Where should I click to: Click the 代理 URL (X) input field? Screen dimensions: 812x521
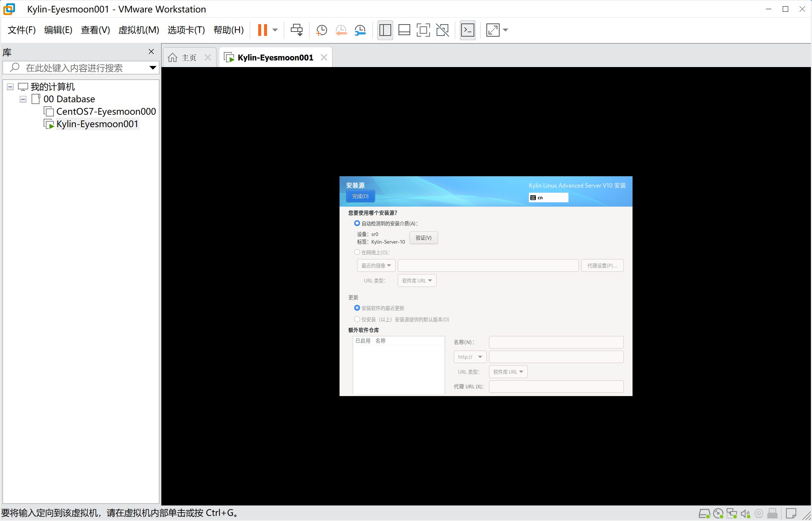[556, 387]
